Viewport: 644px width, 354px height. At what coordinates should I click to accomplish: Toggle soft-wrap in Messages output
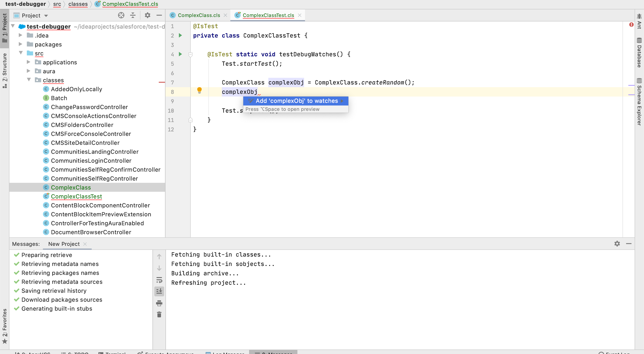159,280
